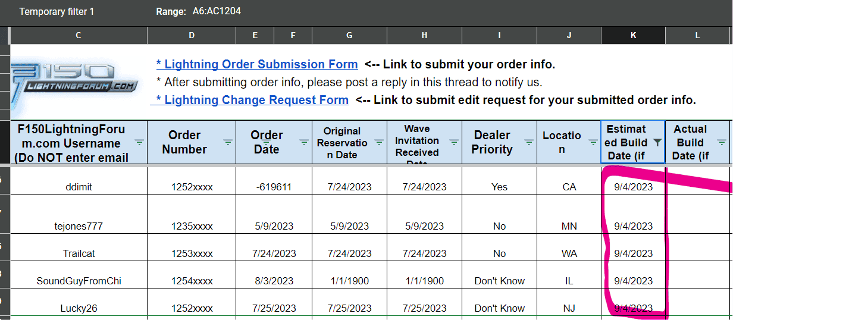Open filter for Actual Build Date column

[x=722, y=142]
